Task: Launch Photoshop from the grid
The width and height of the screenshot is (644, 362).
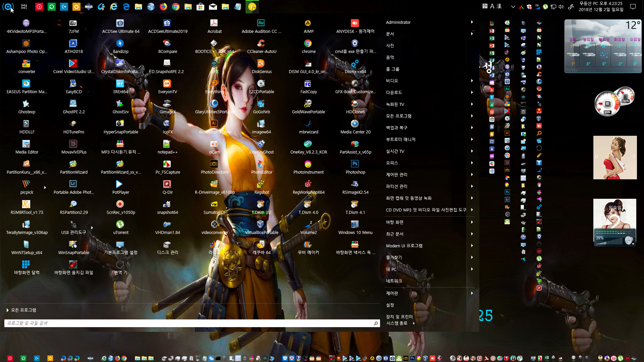Action: [x=355, y=167]
